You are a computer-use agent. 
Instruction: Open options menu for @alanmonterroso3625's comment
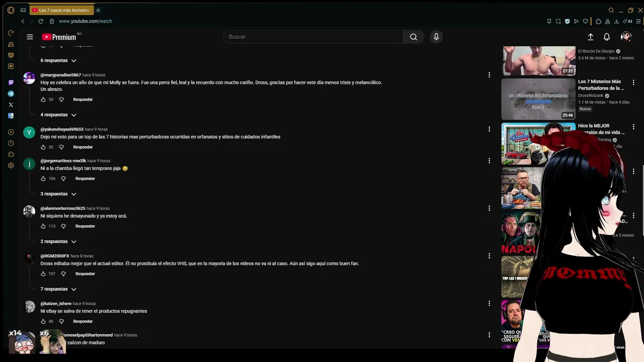coord(489,208)
